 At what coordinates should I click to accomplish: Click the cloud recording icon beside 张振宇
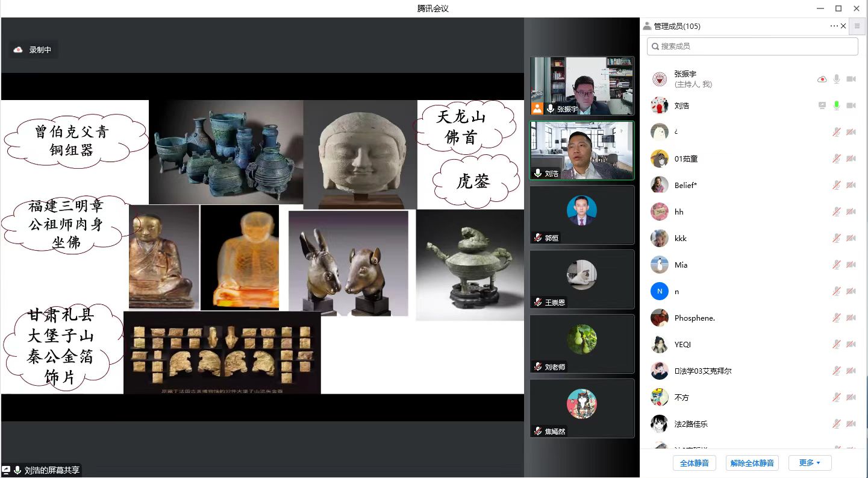pyautogui.click(x=822, y=79)
